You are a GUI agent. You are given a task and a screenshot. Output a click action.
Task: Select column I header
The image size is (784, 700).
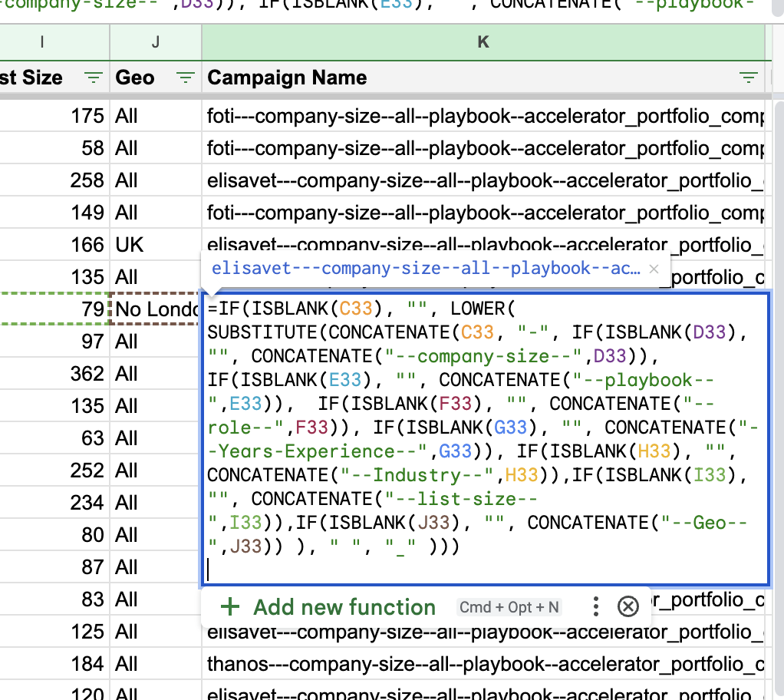pyautogui.click(x=54, y=42)
